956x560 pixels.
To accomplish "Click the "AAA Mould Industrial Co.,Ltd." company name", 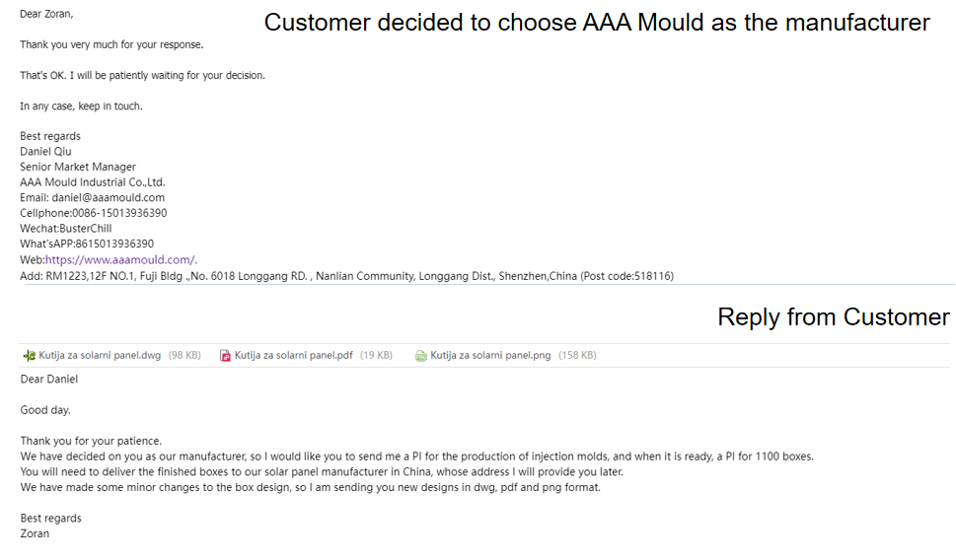I will 93,182.
